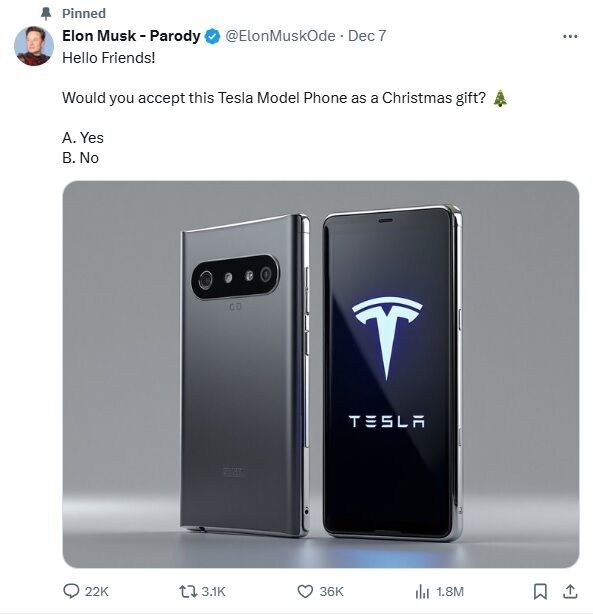This screenshot has height=615, width=593.
Task: Click the 3.1K reposts count
Action: point(213,591)
